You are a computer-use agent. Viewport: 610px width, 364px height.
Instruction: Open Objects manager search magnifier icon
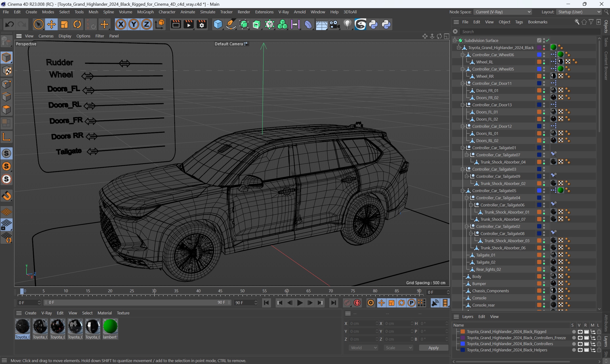577,22
